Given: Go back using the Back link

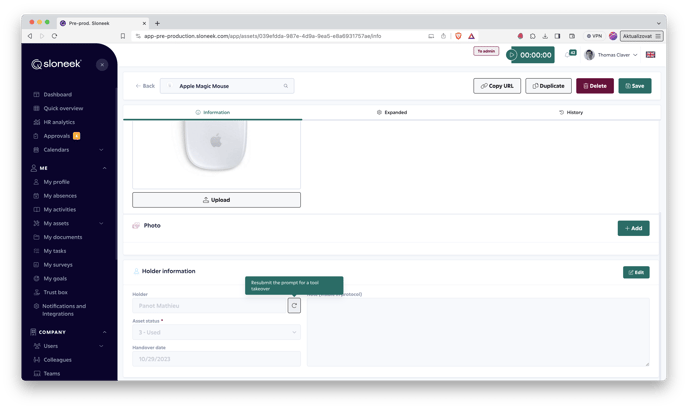Looking at the screenshot, I should coord(145,86).
